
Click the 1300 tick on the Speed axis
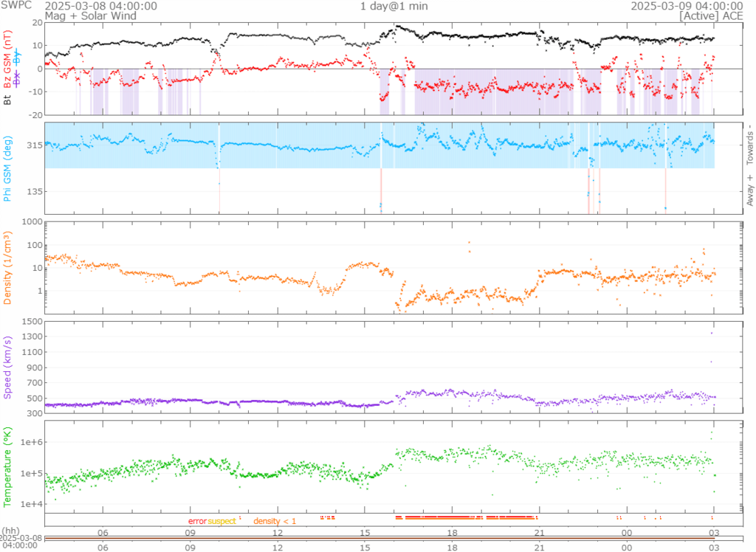pyautogui.click(x=32, y=337)
